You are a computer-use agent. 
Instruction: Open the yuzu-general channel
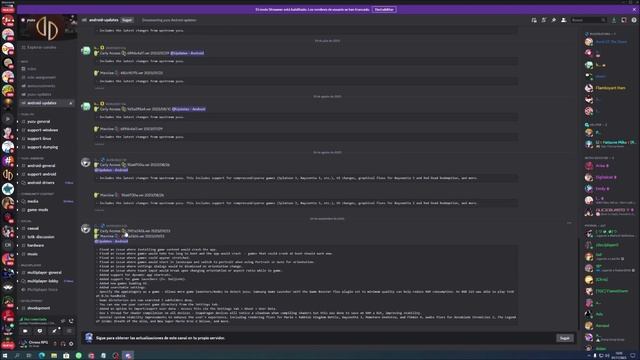[x=39, y=122]
